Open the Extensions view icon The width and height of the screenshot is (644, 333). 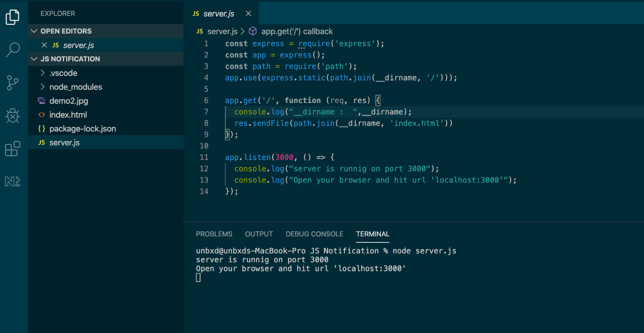point(12,149)
